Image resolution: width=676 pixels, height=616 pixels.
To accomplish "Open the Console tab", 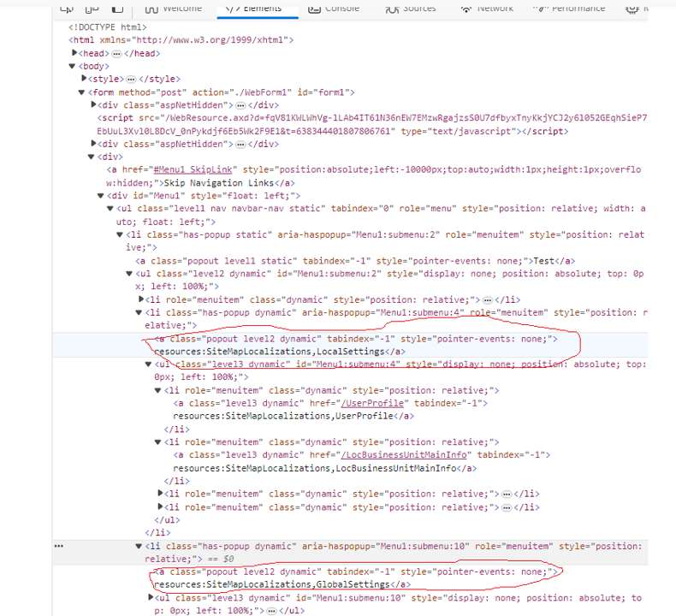I will tap(334, 9).
